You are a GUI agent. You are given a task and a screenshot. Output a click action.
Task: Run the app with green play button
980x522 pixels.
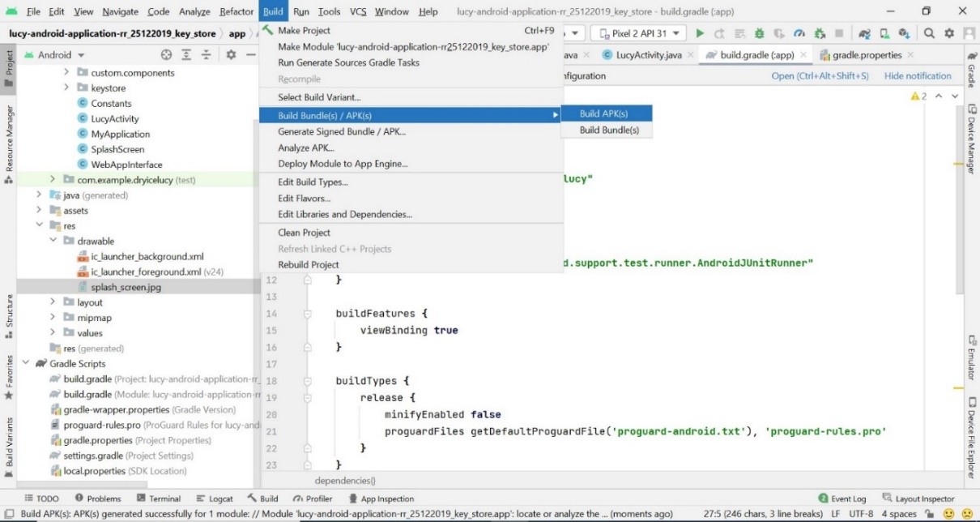pos(700,33)
